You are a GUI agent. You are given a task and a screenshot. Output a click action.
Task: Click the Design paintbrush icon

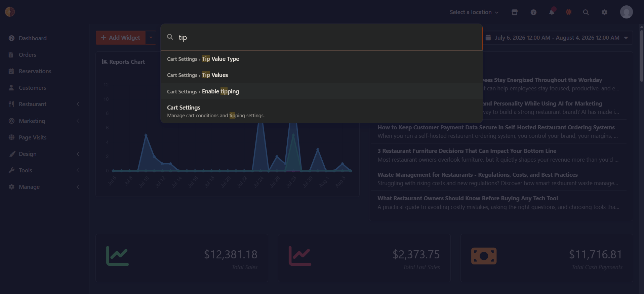click(12, 154)
